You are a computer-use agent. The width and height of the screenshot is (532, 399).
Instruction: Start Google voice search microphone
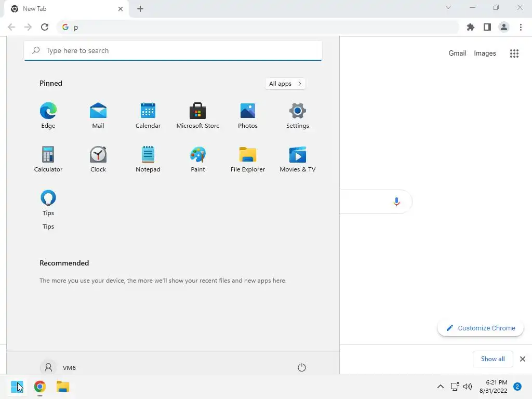click(x=396, y=202)
